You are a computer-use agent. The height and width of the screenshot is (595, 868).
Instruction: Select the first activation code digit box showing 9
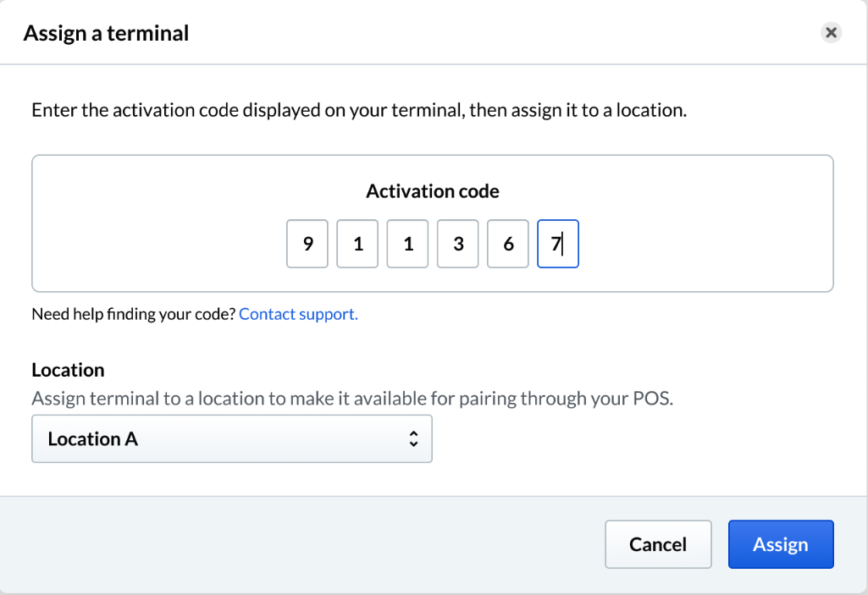click(x=307, y=244)
